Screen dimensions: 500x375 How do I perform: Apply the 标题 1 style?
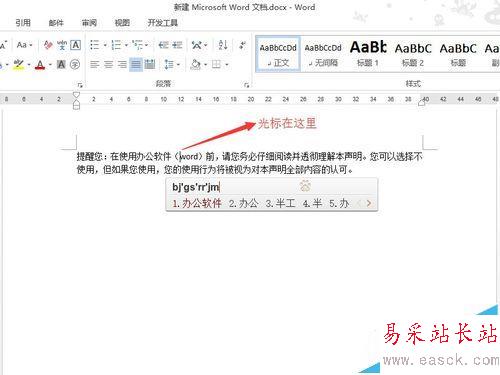click(x=368, y=54)
